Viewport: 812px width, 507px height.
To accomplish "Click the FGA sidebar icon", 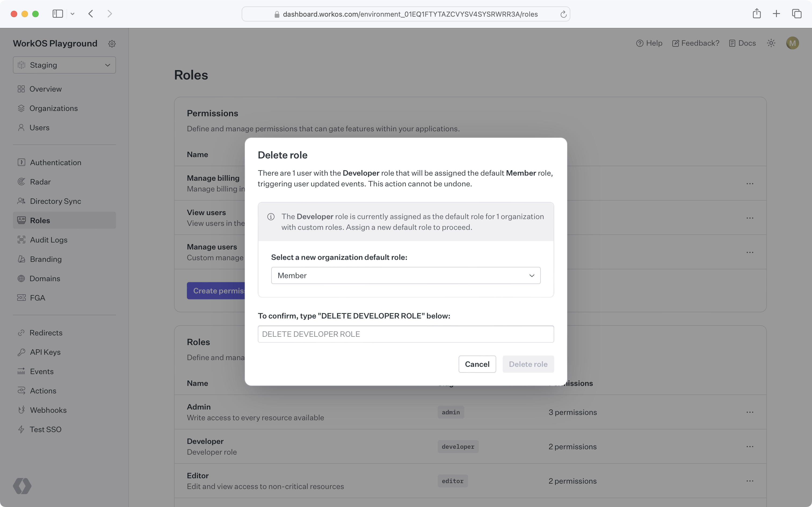I will click(21, 298).
